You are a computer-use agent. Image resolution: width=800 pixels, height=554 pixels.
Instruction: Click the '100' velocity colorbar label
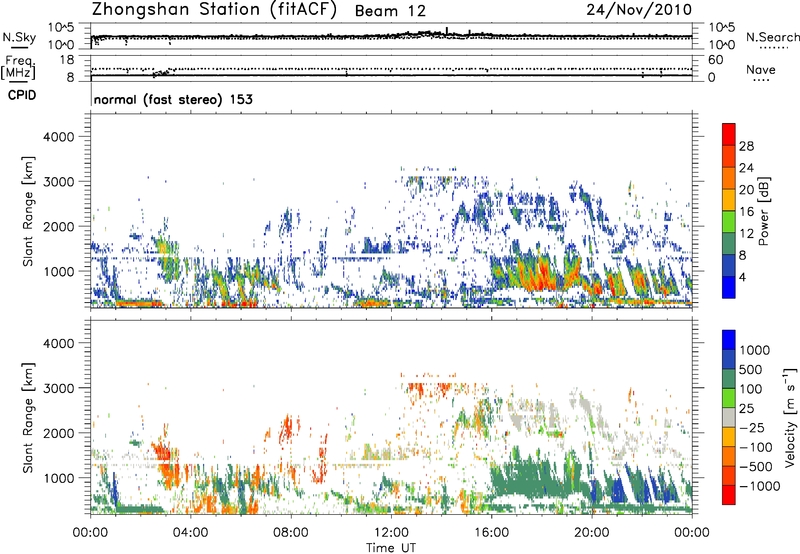[751, 389]
